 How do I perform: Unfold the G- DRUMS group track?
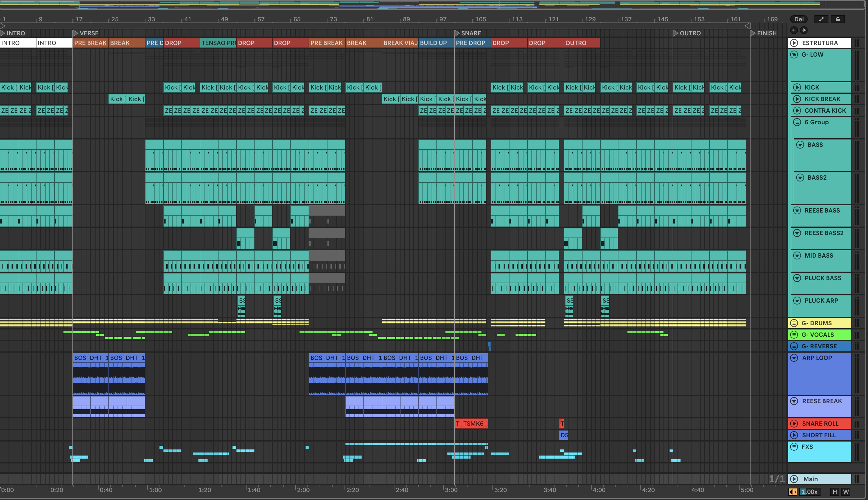794,323
